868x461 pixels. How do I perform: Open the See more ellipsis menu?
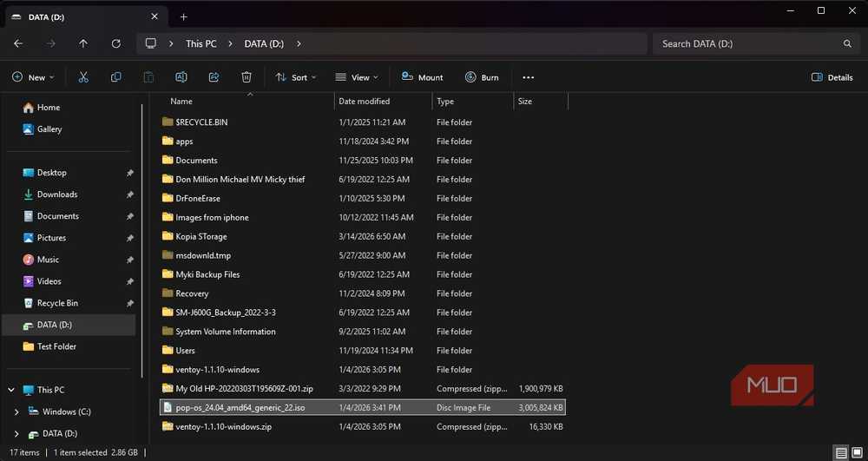coord(528,77)
